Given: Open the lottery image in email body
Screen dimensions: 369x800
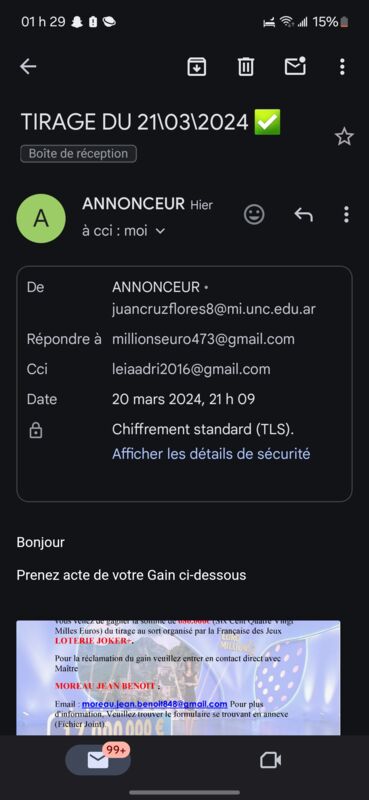Looking at the screenshot, I should [x=178, y=678].
